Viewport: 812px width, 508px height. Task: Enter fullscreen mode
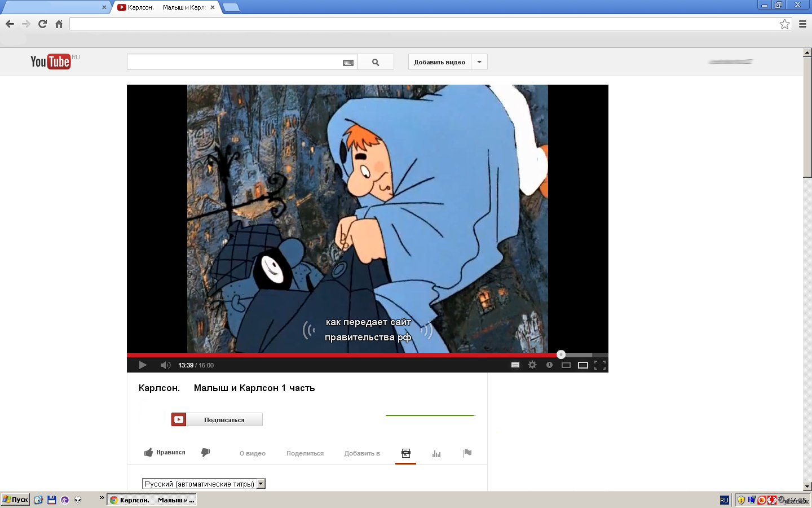[x=600, y=365]
